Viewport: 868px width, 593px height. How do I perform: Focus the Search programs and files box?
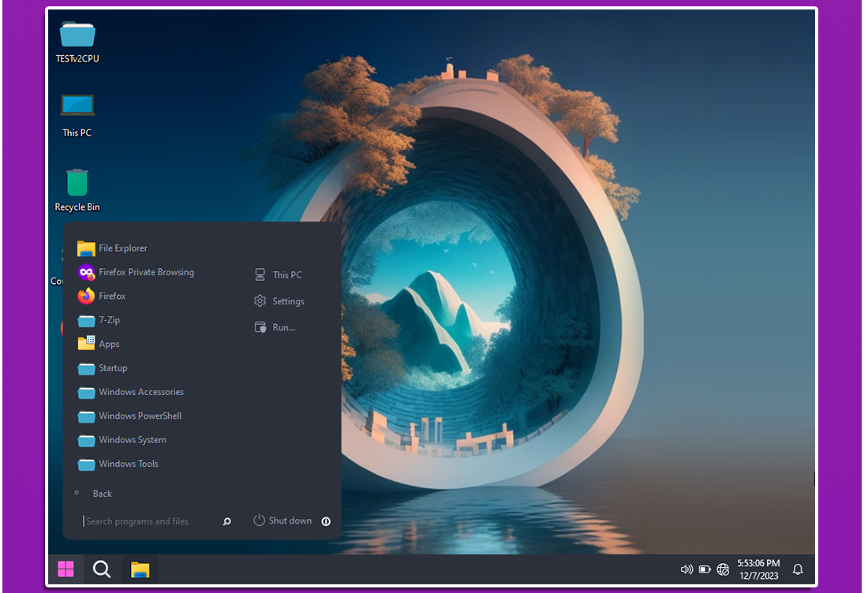pyautogui.click(x=146, y=521)
